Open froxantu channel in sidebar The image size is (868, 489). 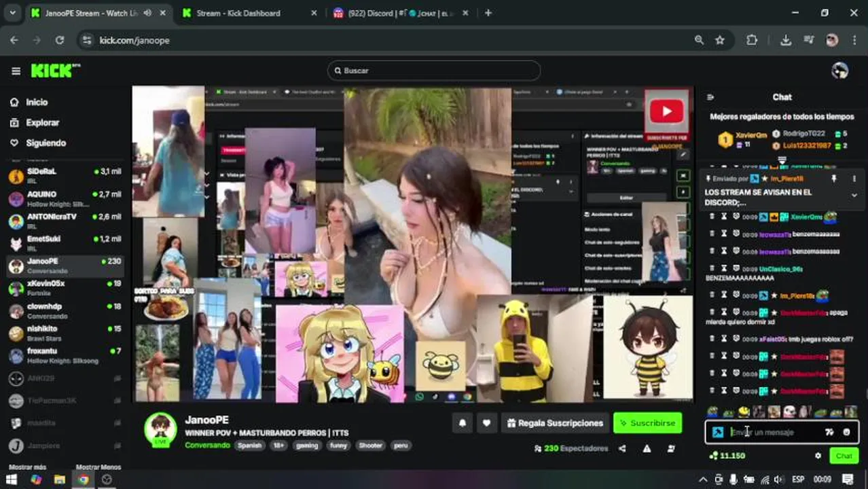(x=65, y=355)
